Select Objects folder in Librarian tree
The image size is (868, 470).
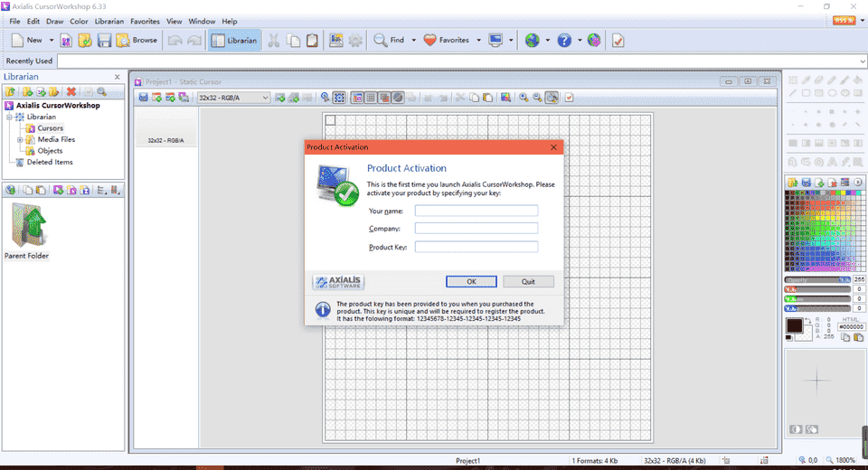pyautogui.click(x=50, y=151)
